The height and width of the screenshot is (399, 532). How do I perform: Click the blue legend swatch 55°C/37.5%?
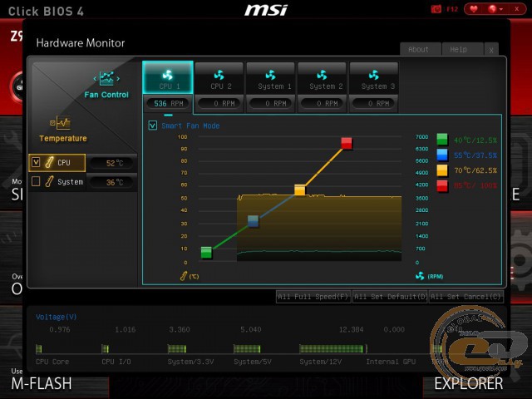pos(442,155)
